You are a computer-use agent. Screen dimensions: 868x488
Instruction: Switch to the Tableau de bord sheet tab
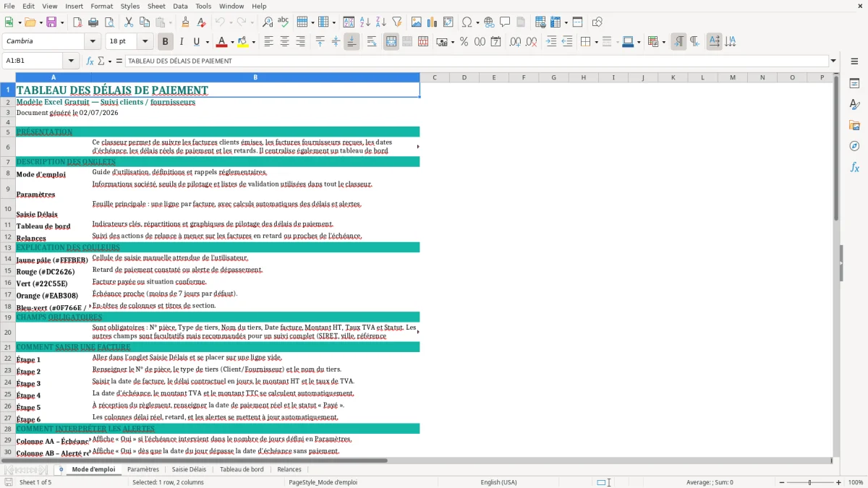point(242,469)
